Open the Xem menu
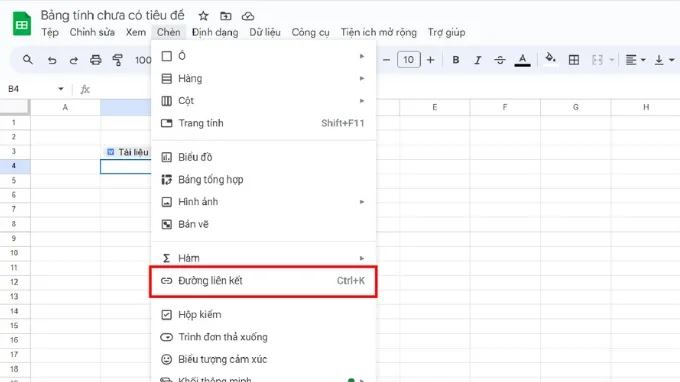 (x=136, y=33)
